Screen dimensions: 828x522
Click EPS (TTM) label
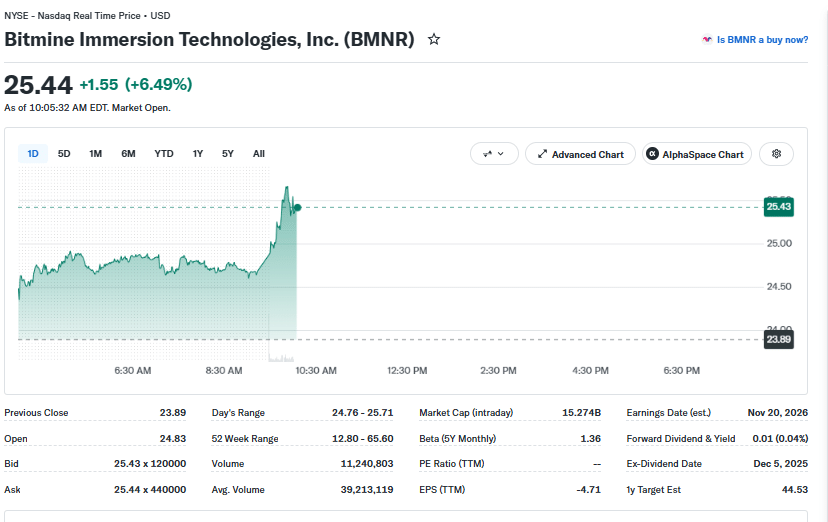[443, 489]
